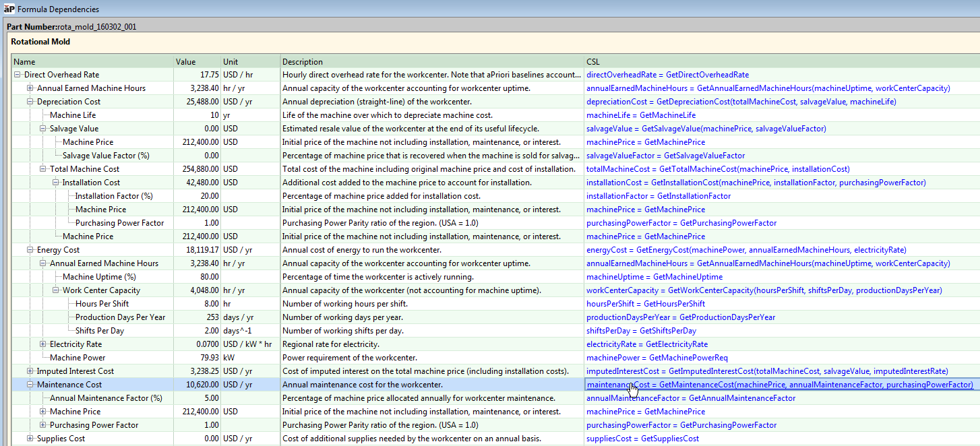Screen dimensions: 980x446
Task: Expand the Electricity Rate node
Action: [x=42, y=344]
